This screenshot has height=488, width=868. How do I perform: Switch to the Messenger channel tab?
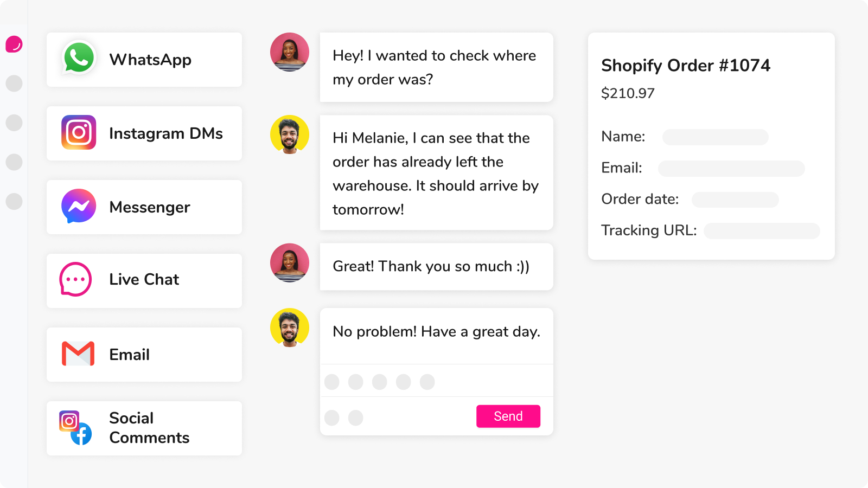[x=144, y=207]
